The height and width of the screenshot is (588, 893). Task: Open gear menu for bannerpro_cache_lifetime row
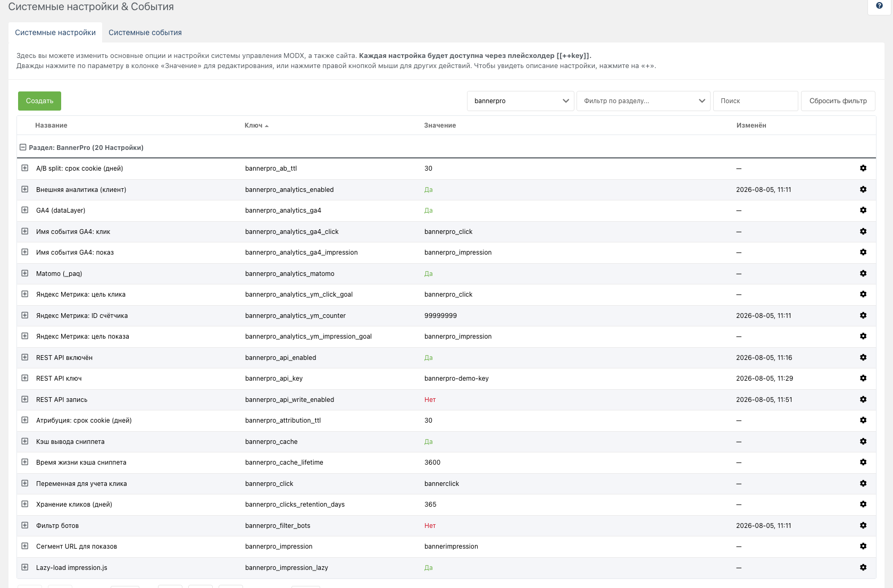(863, 462)
